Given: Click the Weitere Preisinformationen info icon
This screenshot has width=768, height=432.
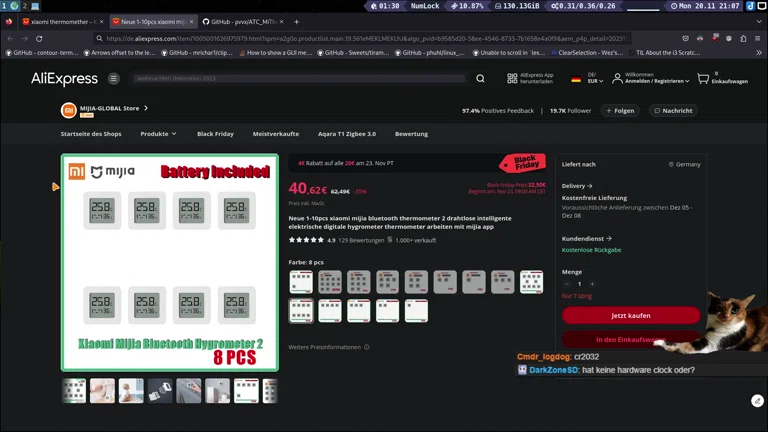Looking at the screenshot, I should 367,347.
